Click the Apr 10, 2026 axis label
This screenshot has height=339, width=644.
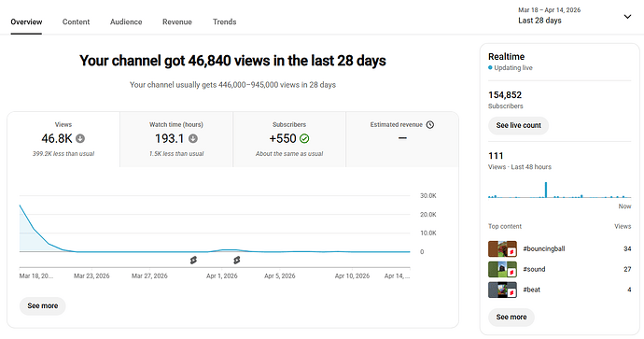(x=352, y=276)
